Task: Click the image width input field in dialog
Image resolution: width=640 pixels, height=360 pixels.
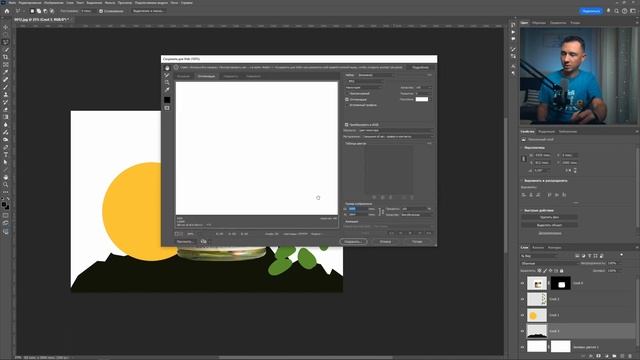Action: click(357, 209)
